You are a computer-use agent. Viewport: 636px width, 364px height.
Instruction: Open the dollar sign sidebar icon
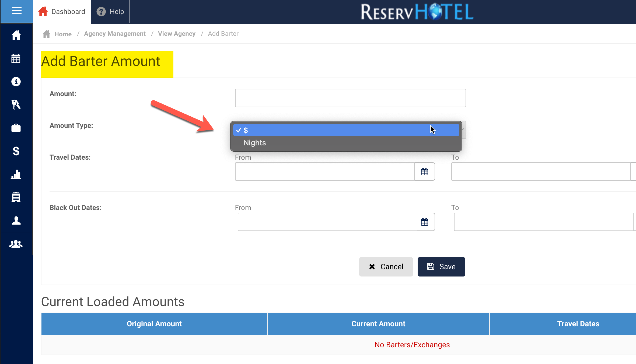tap(16, 151)
